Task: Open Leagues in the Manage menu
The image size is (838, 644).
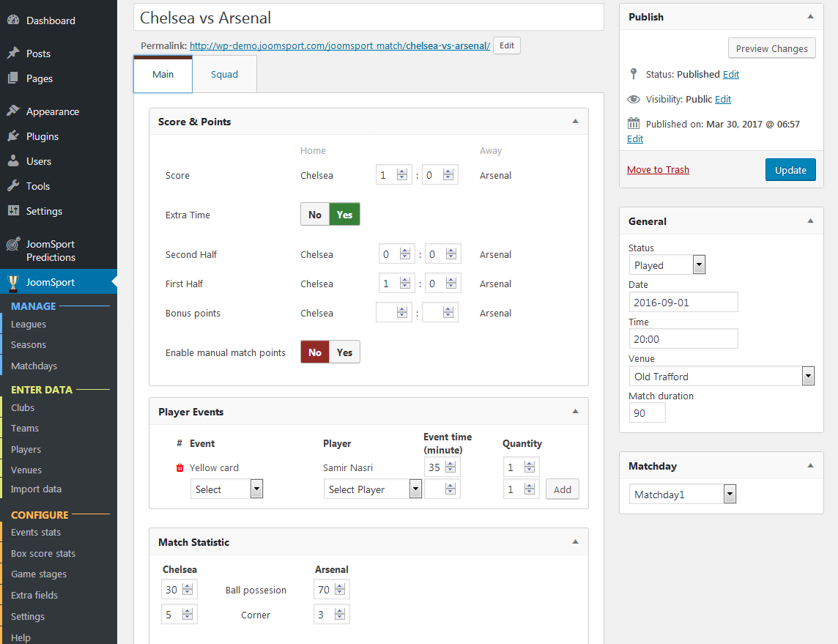Action: click(x=29, y=324)
